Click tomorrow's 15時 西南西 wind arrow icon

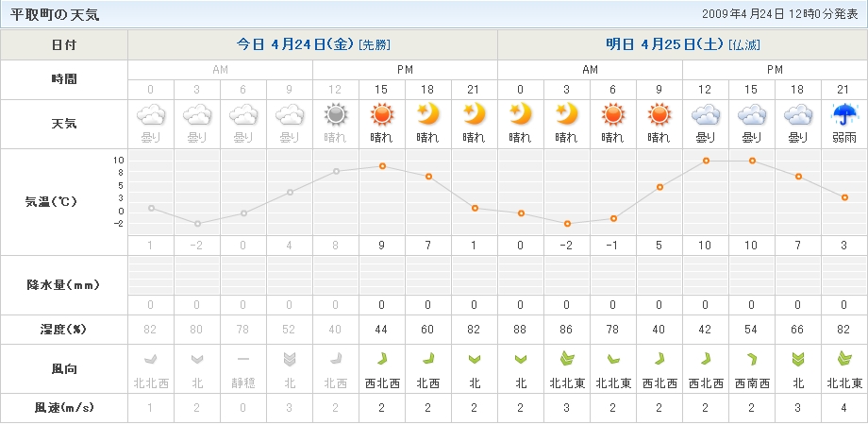(752, 359)
